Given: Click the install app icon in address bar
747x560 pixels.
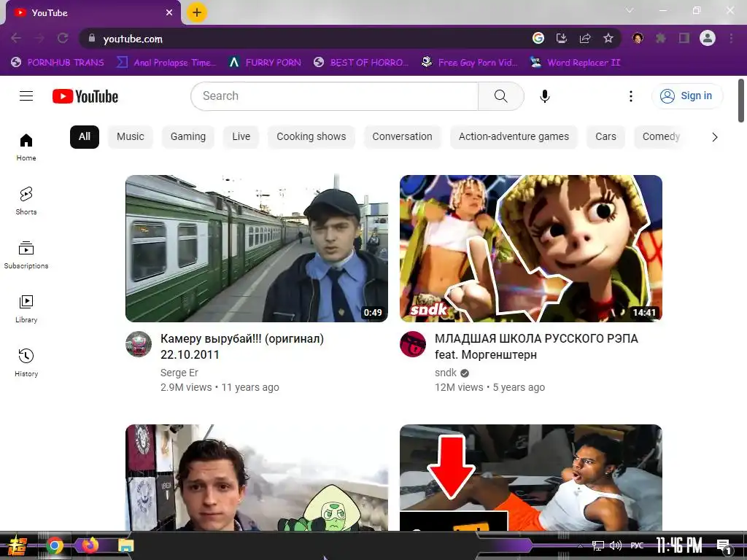Looking at the screenshot, I should click(x=562, y=38).
